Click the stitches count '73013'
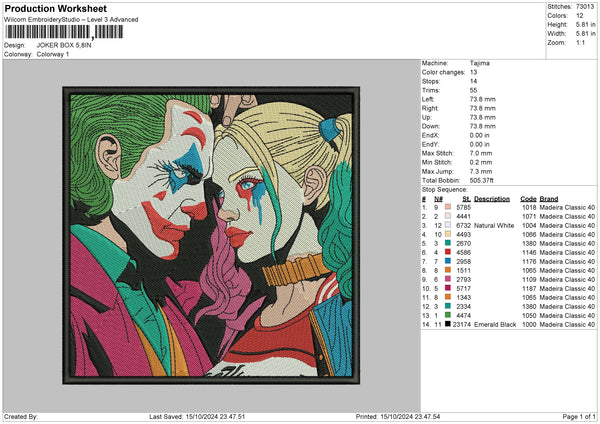The height and width of the screenshot is (424, 600). point(585,7)
